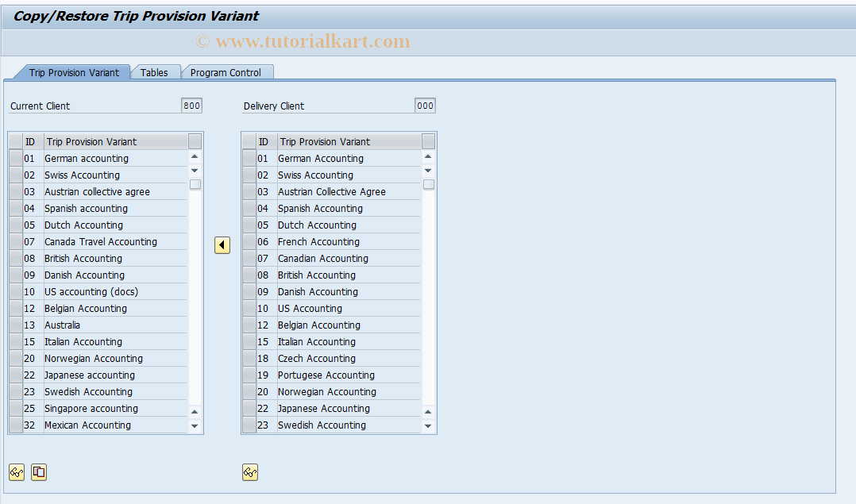Click 'Singapore accounting' cell
Viewport: 856px width, 504px height.
(115, 409)
